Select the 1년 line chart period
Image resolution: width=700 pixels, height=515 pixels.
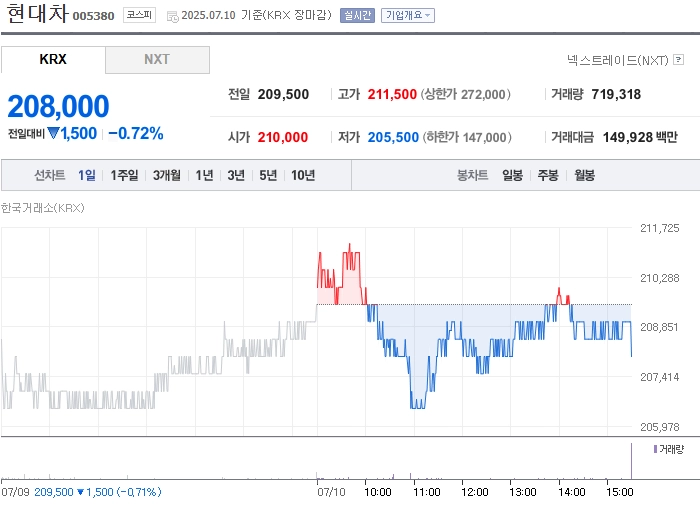click(204, 175)
